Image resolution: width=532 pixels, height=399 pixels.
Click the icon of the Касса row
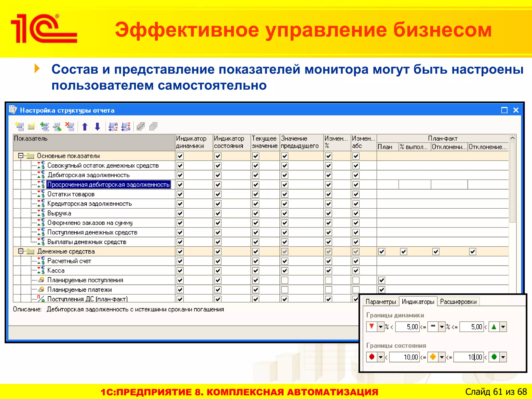pyautogui.click(x=41, y=270)
